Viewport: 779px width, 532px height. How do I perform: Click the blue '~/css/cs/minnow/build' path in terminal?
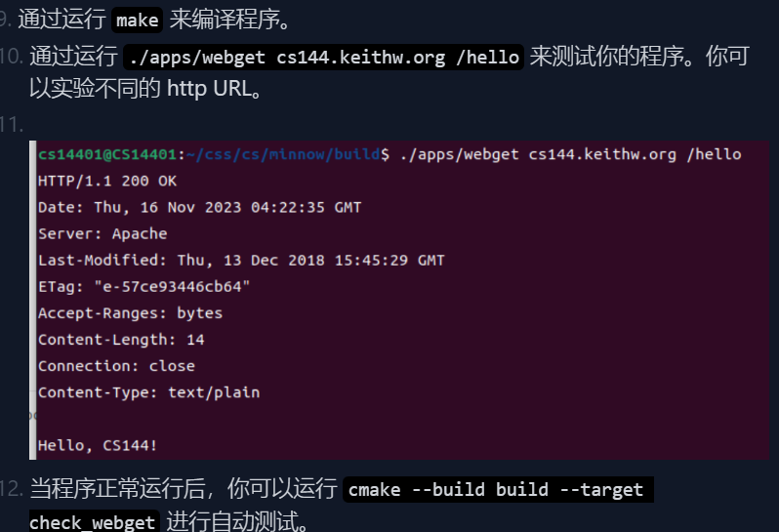coord(281,154)
